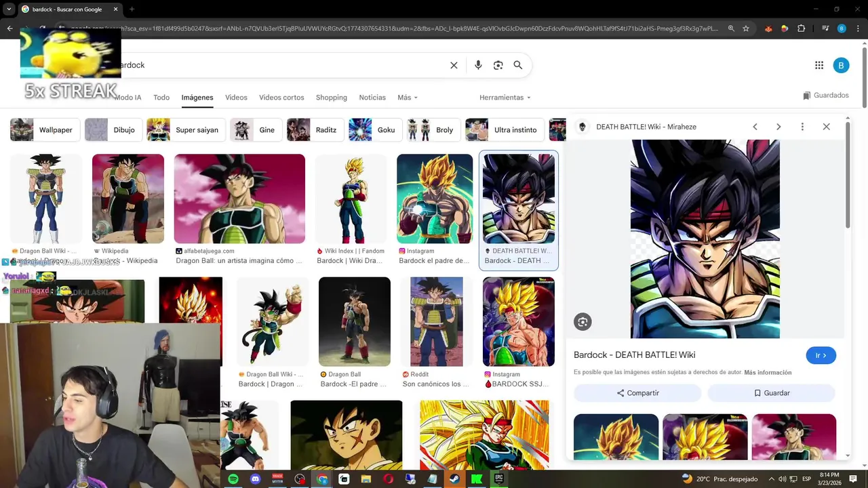This screenshot has height=488, width=868.
Task: Open File Explorer from the taskbar
Action: tap(366, 479)
